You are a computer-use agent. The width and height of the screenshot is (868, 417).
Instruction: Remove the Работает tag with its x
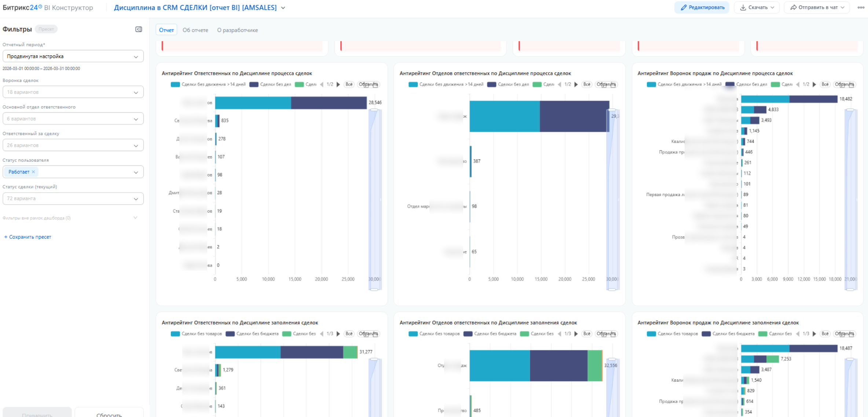coord(33,172)
